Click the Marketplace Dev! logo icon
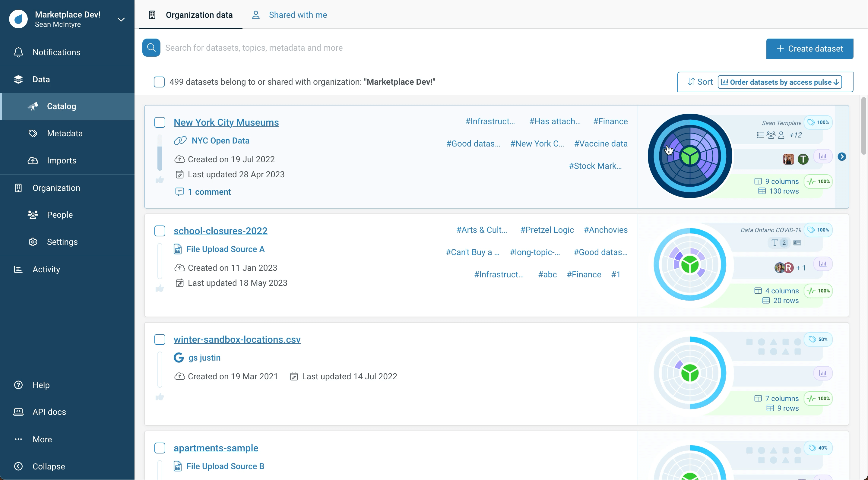Image resolution: width=868 pixels, height=480 pixels. point(18,19)
